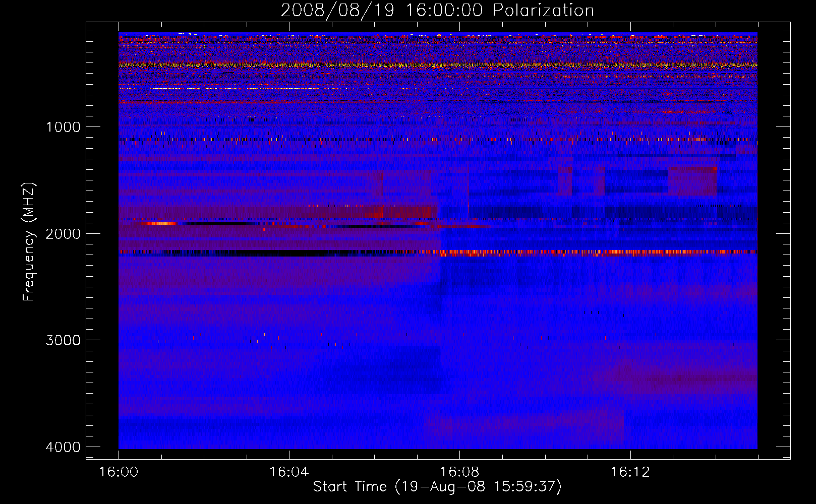The image size is (816, 504).
Task: Click the 1000 frequency tick label
Action: 63,127
